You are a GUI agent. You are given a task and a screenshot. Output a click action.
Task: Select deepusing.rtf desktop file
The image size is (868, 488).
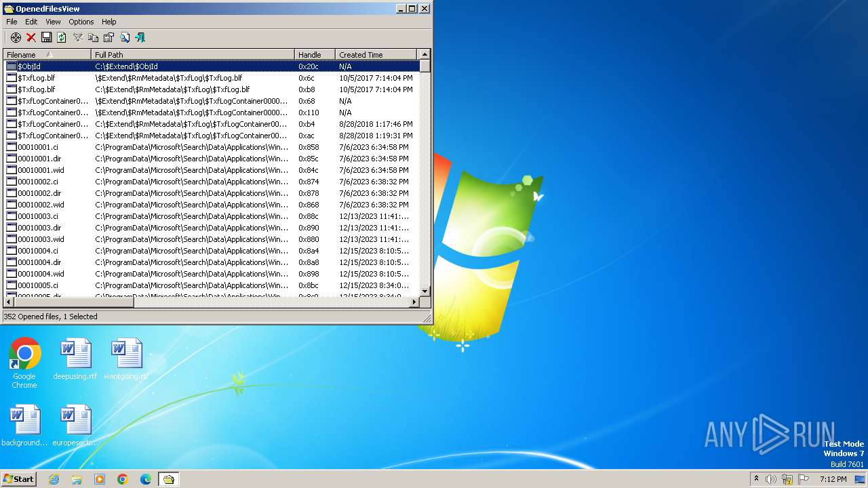coord(75,359)
